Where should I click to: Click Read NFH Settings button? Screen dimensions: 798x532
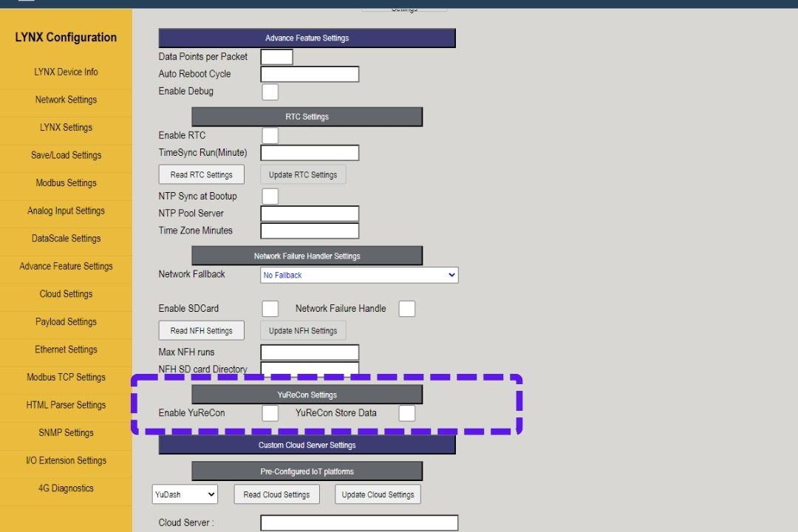(201, 331)
